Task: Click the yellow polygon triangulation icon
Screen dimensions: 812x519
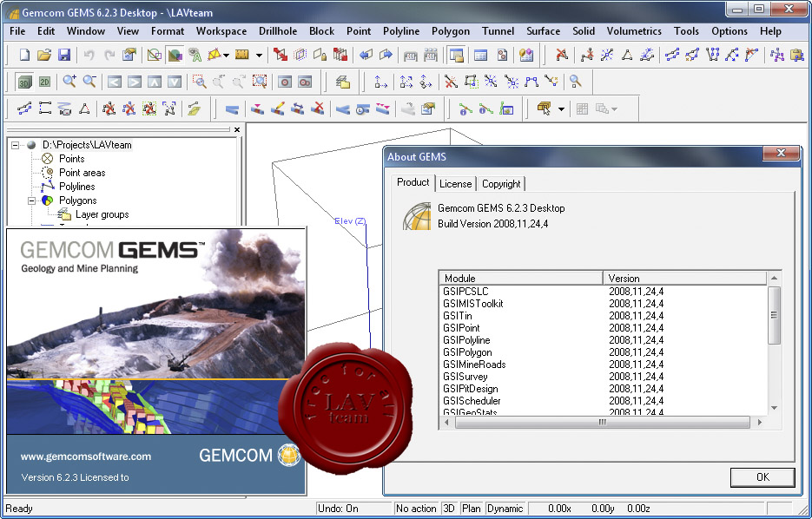Action: point(215,55)
